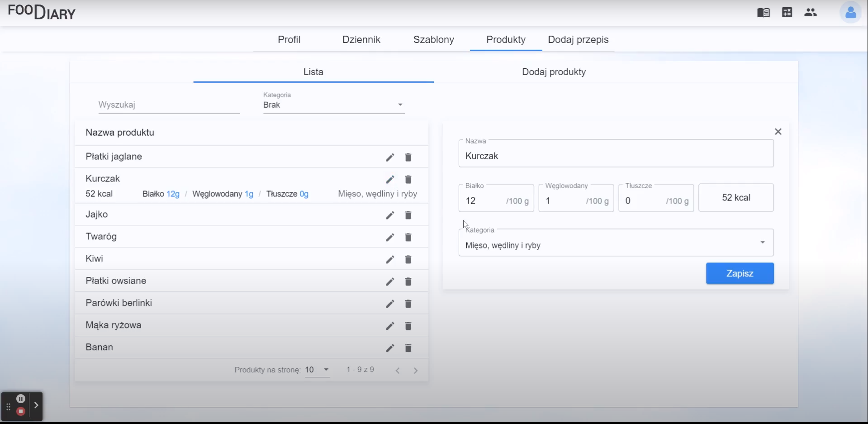The height and width of the screenshot is (424, 868).
Task: Delete the Płatki jaglane product
Action: (408, 157)
